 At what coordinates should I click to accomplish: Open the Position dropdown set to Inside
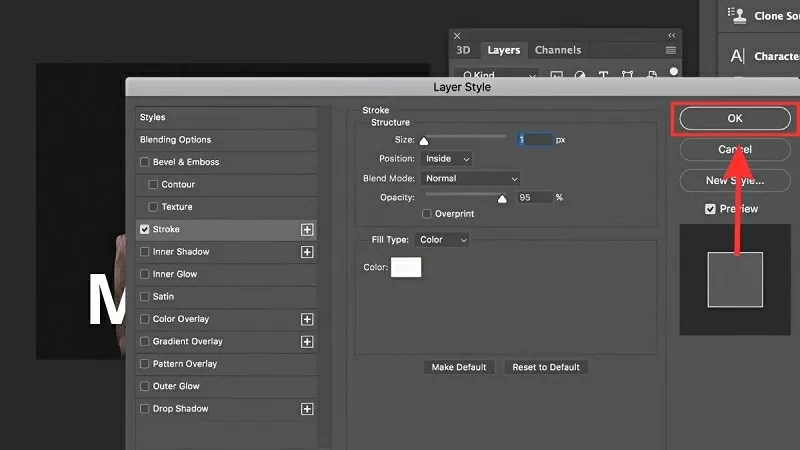coord(446,159)
